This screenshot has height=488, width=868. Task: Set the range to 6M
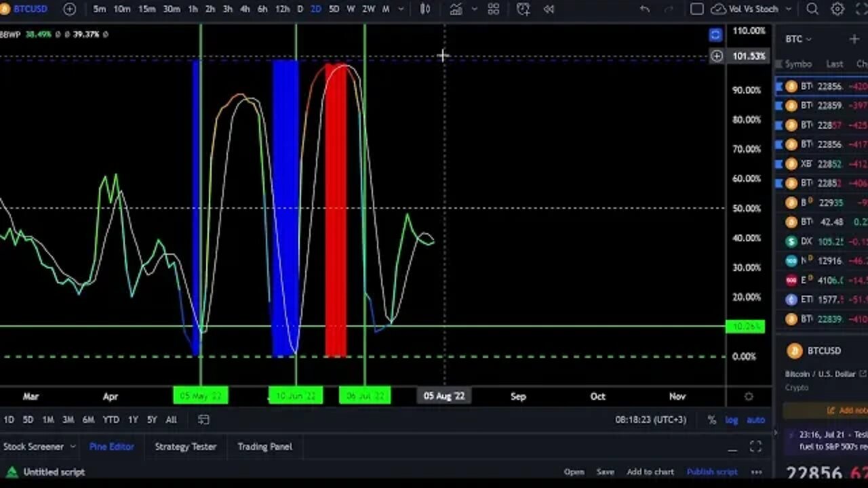(x=88, y=420)
